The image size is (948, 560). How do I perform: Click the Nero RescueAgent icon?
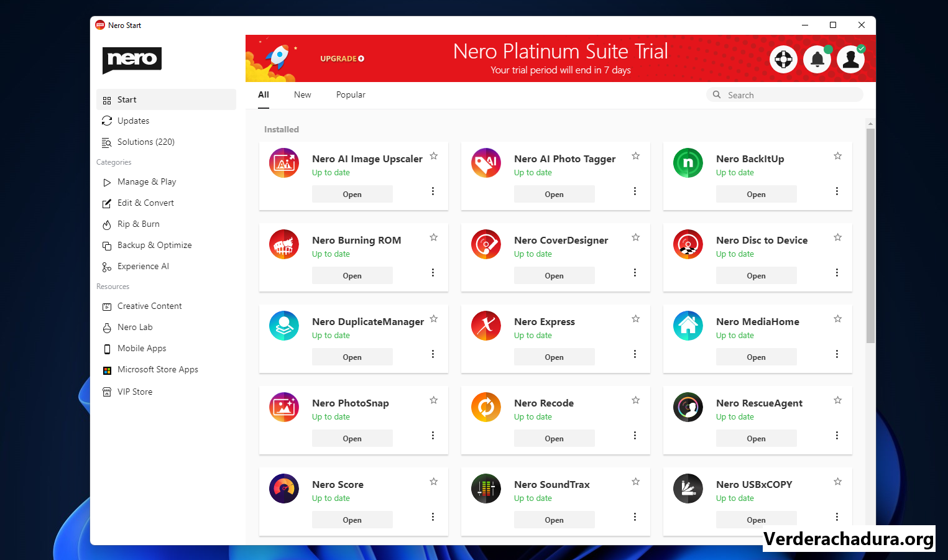(688, 407)
